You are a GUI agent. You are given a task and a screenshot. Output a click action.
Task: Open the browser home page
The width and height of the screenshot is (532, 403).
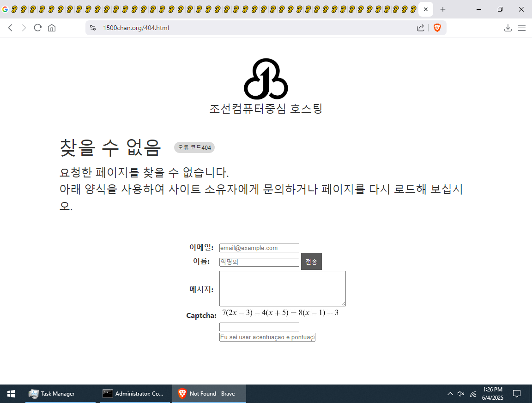(52, 28)
